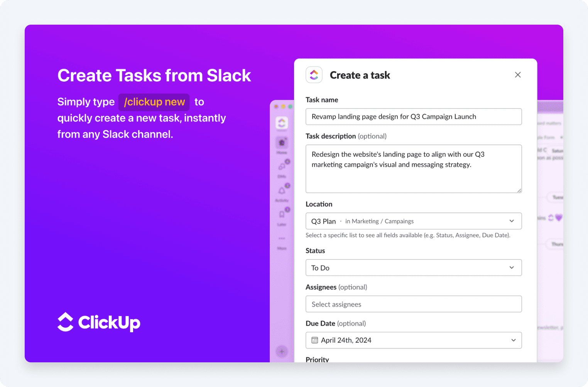The image size is (588, 387).
Task: Click the Select assignees field
Action: (414, 304)
